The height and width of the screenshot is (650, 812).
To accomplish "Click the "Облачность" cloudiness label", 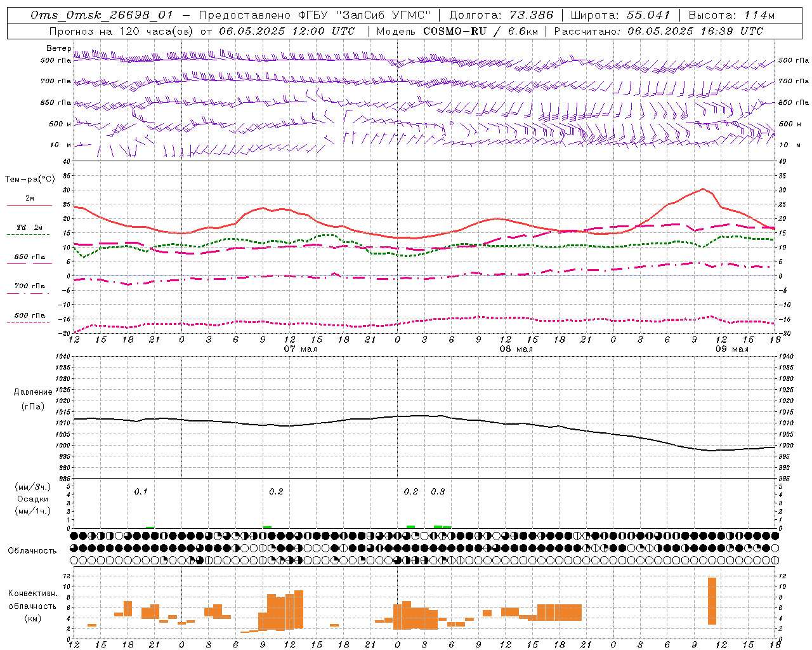I will click(x=32, y=551).
